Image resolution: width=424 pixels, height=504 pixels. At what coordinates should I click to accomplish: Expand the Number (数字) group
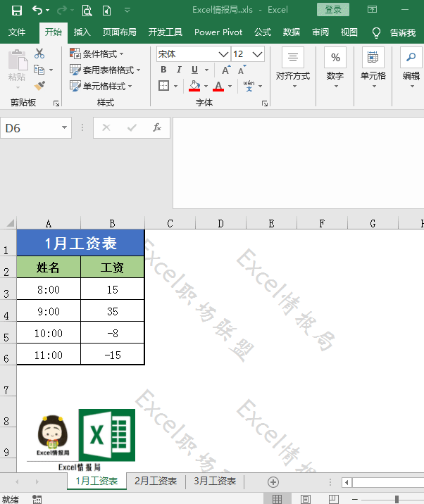tap(335, 68)
